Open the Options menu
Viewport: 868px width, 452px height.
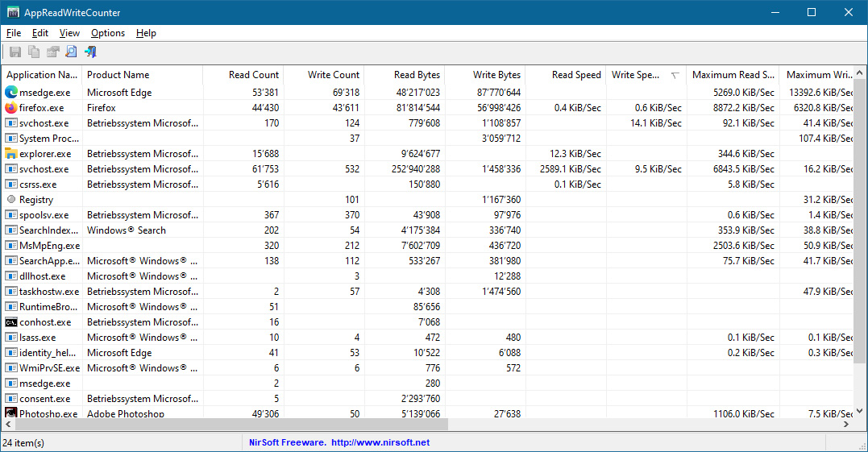[108, 33]
